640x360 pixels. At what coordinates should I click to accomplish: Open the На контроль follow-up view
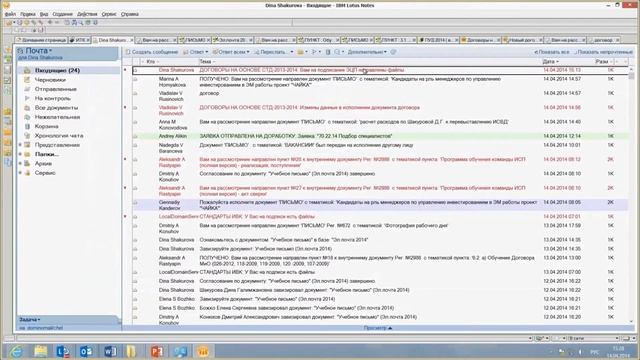[53, 98]
